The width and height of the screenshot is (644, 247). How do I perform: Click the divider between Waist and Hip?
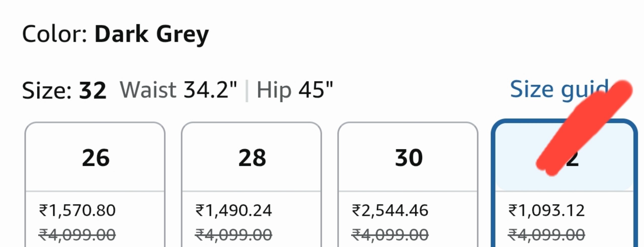click(247, 91)
